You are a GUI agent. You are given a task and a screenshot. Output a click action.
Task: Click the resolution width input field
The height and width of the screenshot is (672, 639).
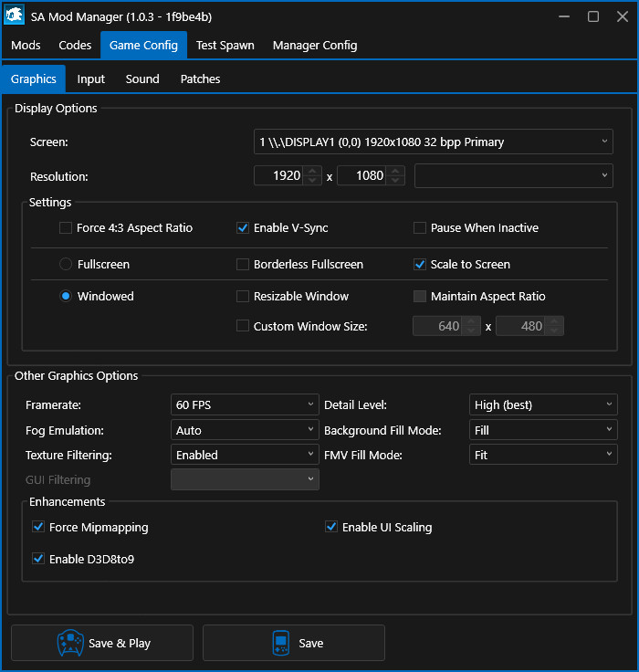point(279,176)
